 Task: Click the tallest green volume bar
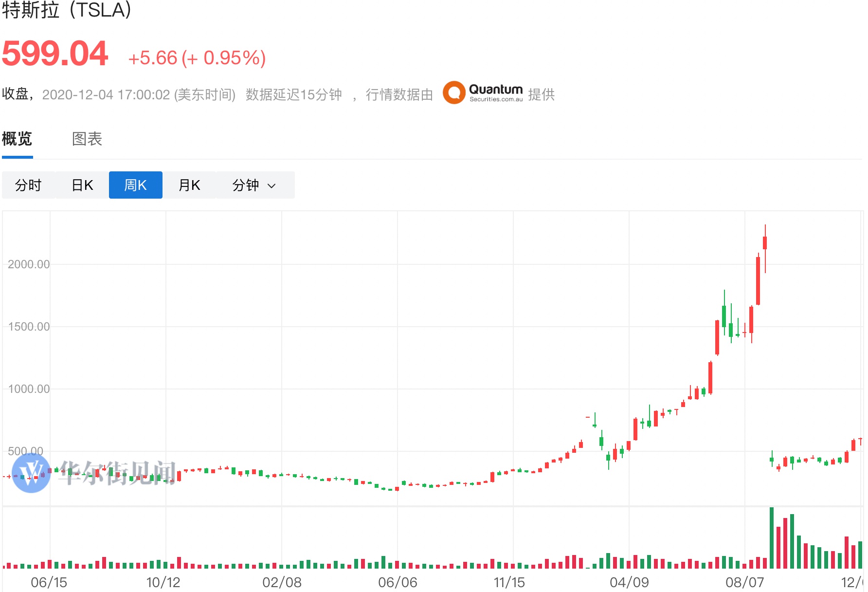coord(772,538)
